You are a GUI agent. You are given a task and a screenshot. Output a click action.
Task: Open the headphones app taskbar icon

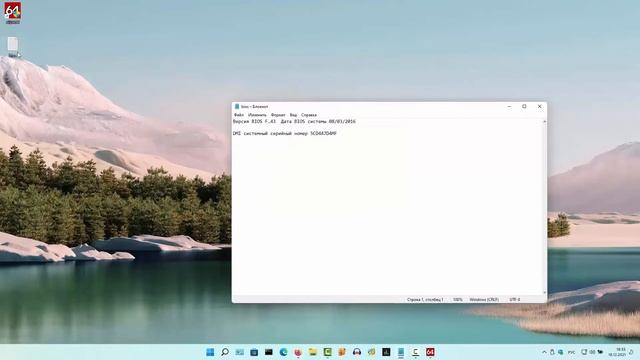[x=357, y=352]
